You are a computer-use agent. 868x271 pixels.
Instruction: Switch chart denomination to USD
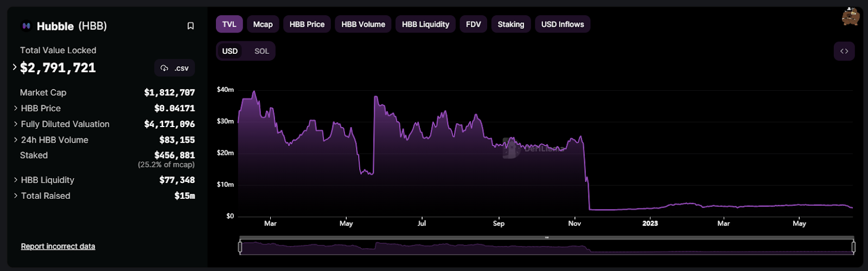point(230,51)
